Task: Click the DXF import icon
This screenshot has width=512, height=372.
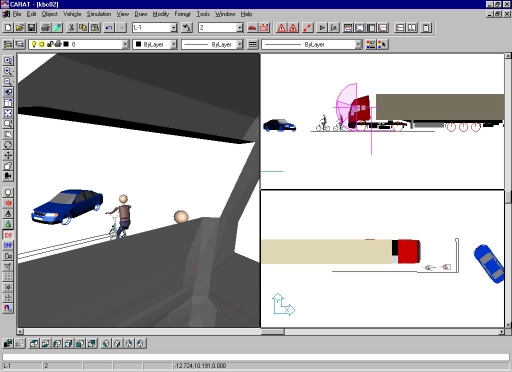Action: (x=8, y=235)
